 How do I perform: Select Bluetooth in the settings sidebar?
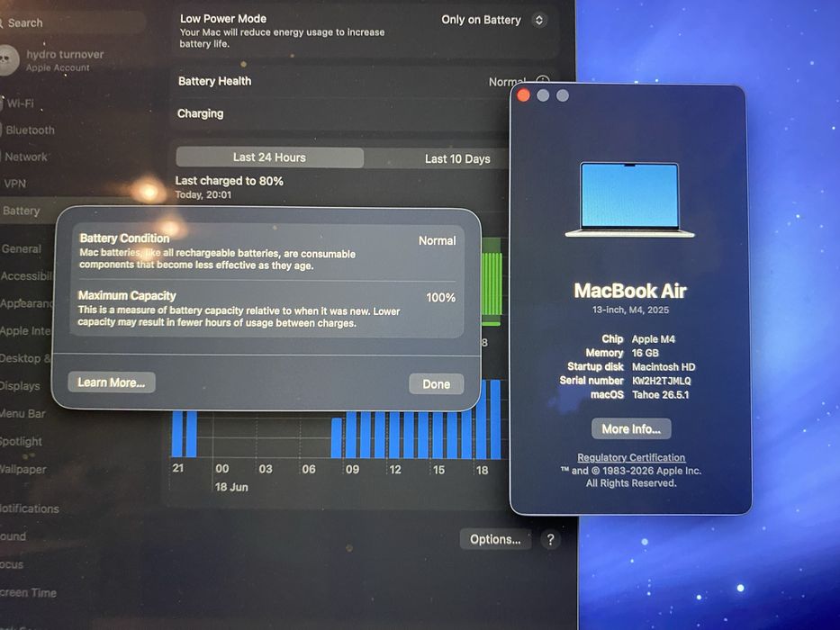tap(30, 130)
